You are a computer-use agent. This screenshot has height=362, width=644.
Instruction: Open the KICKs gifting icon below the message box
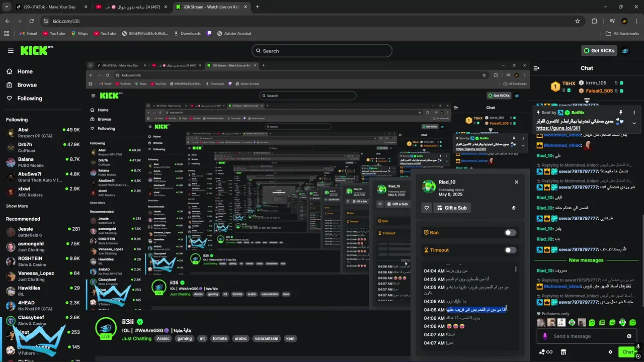[546, 352]
